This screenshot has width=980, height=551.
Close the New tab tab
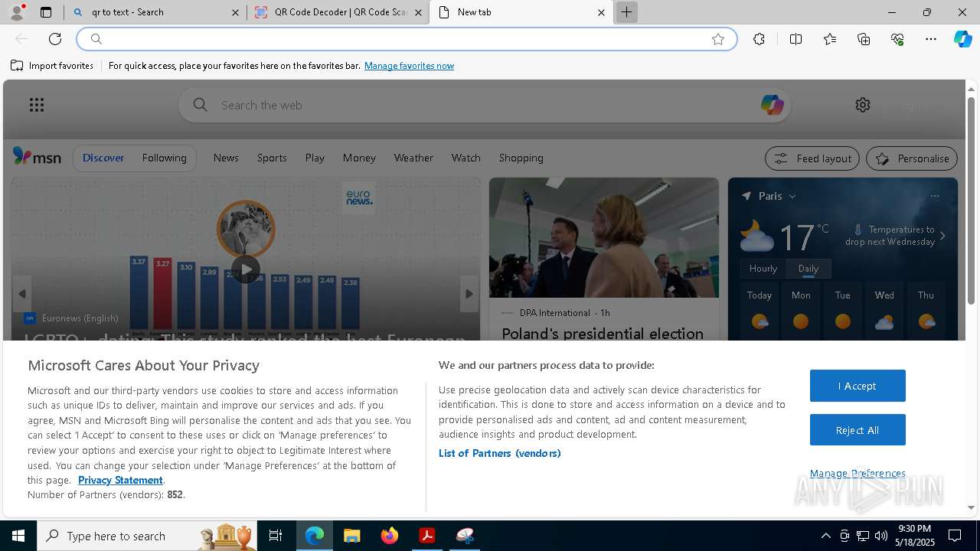pyautogui.click(x=601, y=12)
